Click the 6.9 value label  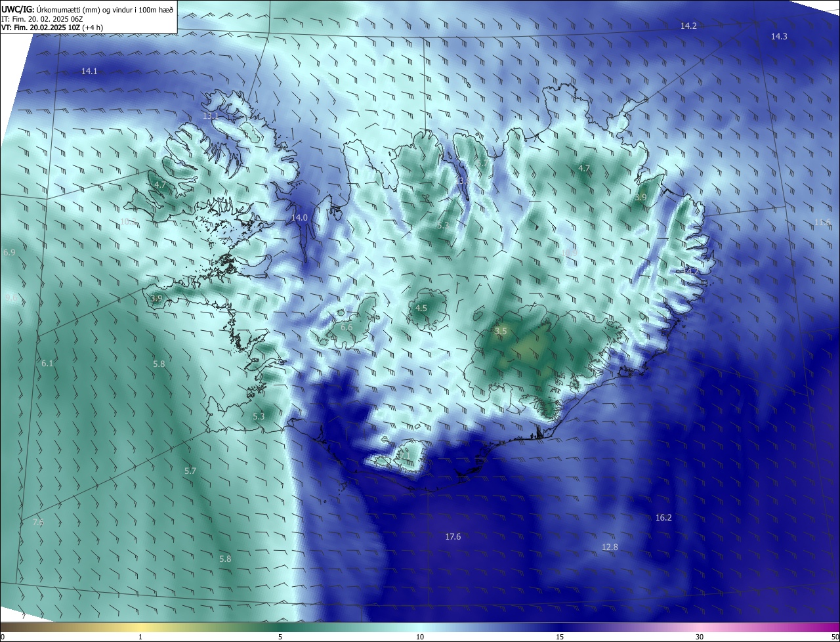tap(9, 252)
